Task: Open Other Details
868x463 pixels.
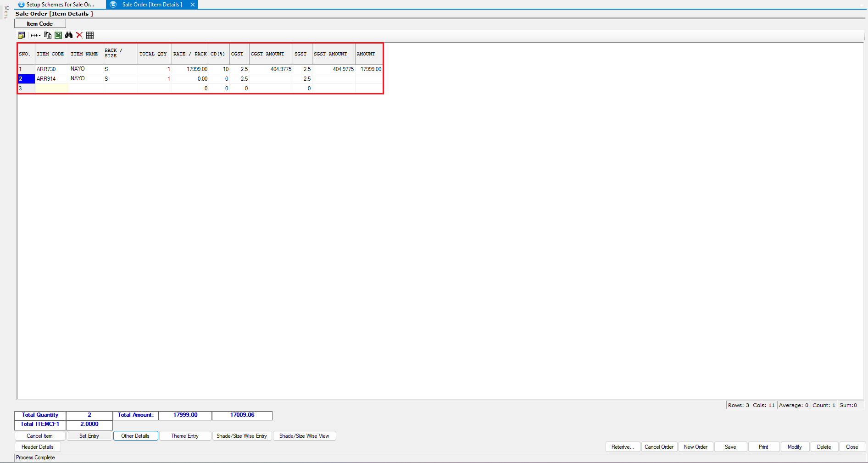Action: [x=135, y=436]
